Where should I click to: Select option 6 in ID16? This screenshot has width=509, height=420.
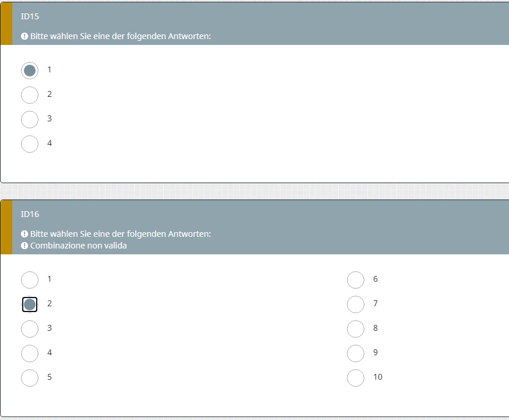tap(356, 279)
